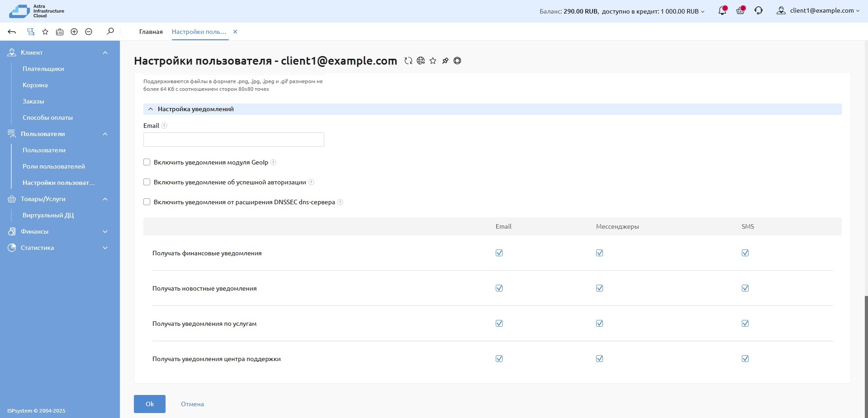Viewport: 868px width, 418px height.
Task: Add page to favorites via title star
Action: 433,61
